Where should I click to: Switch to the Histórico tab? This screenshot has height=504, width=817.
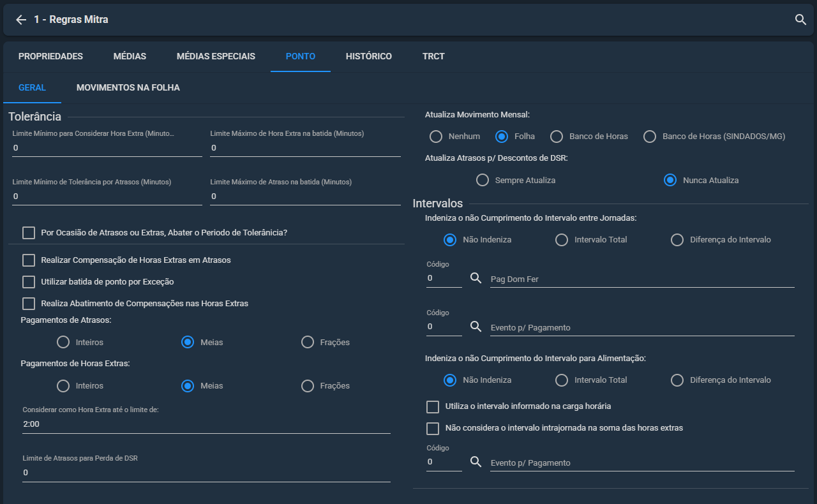[x=369, y=56]
